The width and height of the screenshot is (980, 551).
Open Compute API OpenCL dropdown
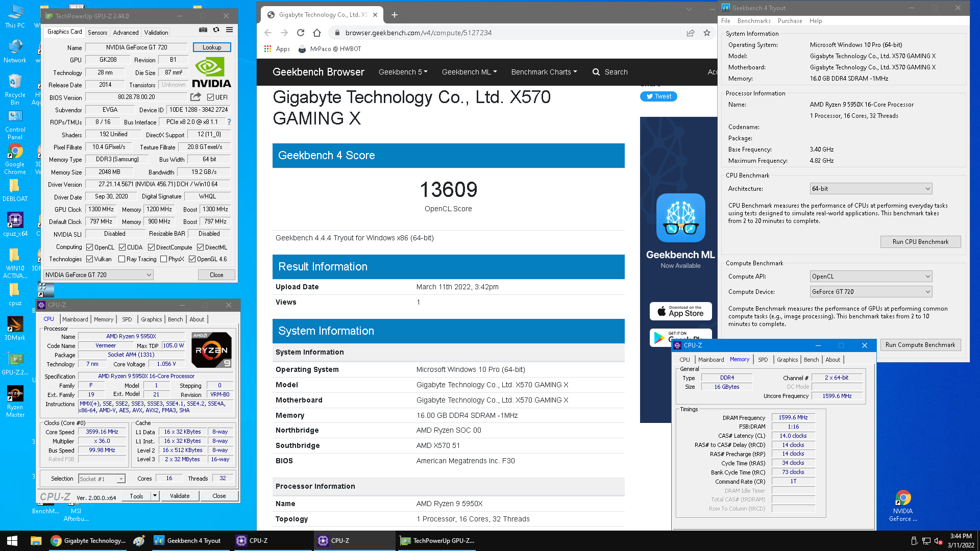coord(871,276)
